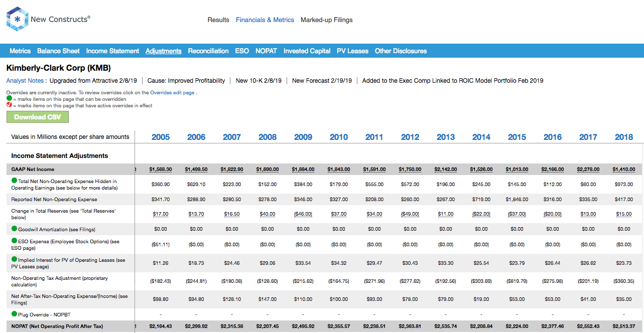Select the Adjustments tab
This screenshot has width=644, height=333.
164,51
